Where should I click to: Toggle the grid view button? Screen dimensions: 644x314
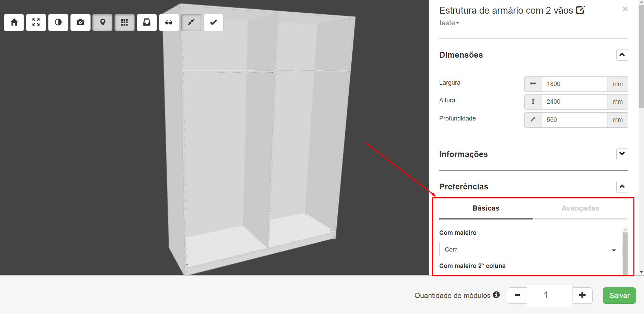click(124, 23)
